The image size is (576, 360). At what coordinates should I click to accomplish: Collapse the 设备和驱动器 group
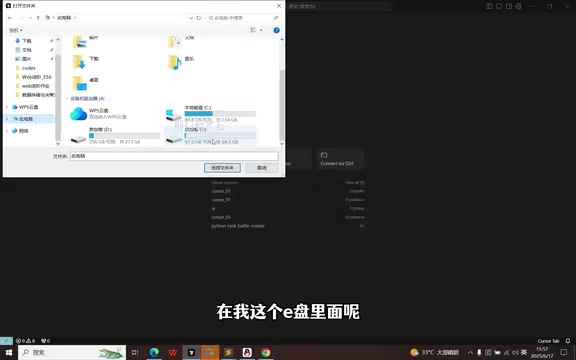(67, 98)
